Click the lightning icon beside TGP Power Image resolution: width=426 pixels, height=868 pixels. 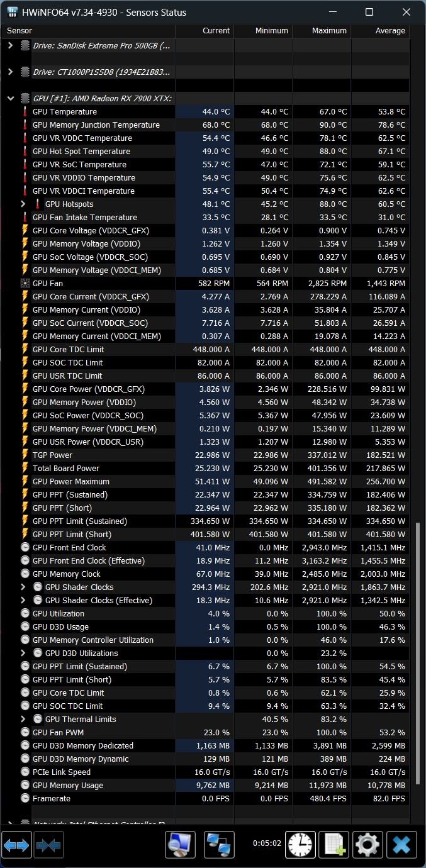click(x=25, y=455)
